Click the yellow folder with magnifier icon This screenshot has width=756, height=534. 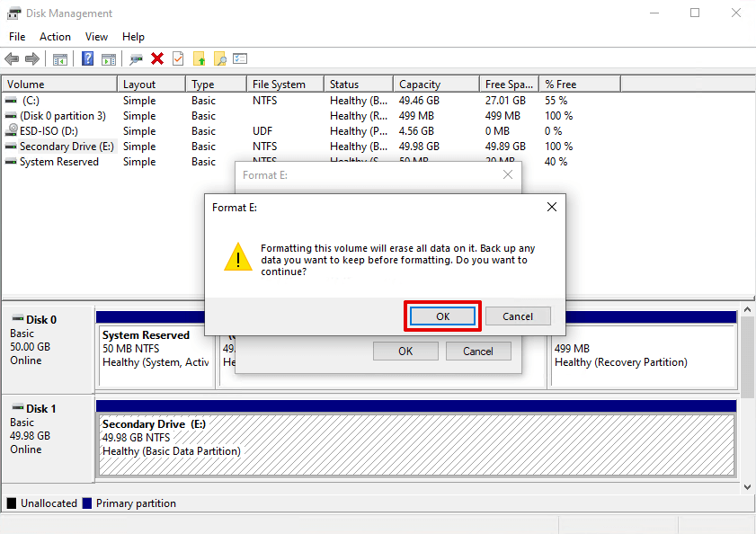pyautogui.click(x=220, y=58)
